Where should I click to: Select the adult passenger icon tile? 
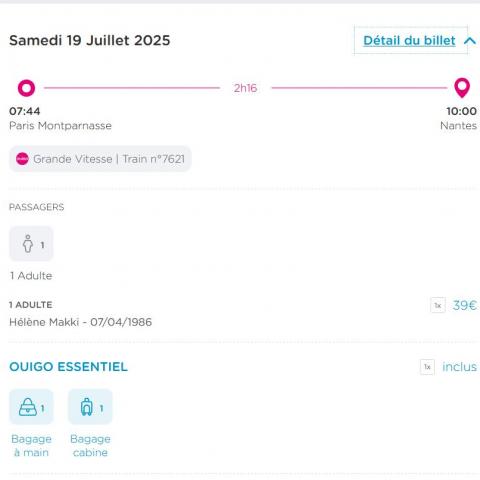click(31, 244)
